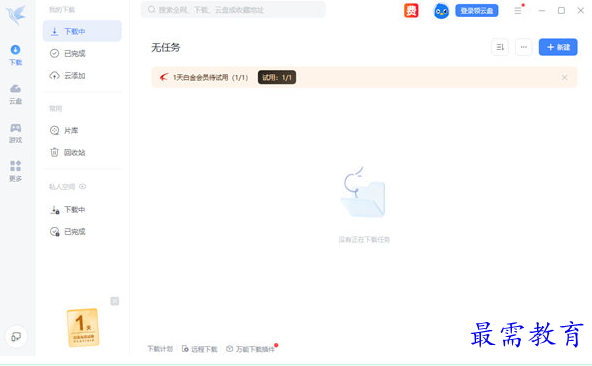Click the 试用: 1/1 trial badge
The height and width of the screenshot is (366, 592).
pyautogui.click(x=277, y=77)
